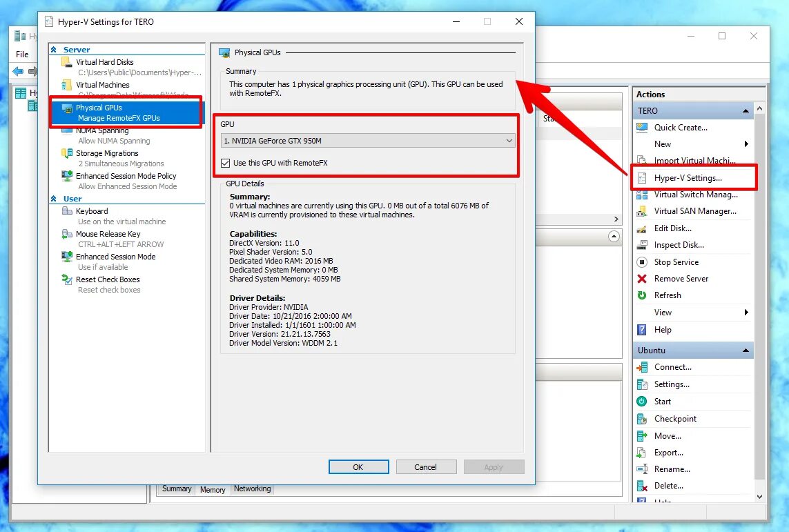Click the Mouse Release Key icon
Screen dimensions: 789x532
click(66, 234)
